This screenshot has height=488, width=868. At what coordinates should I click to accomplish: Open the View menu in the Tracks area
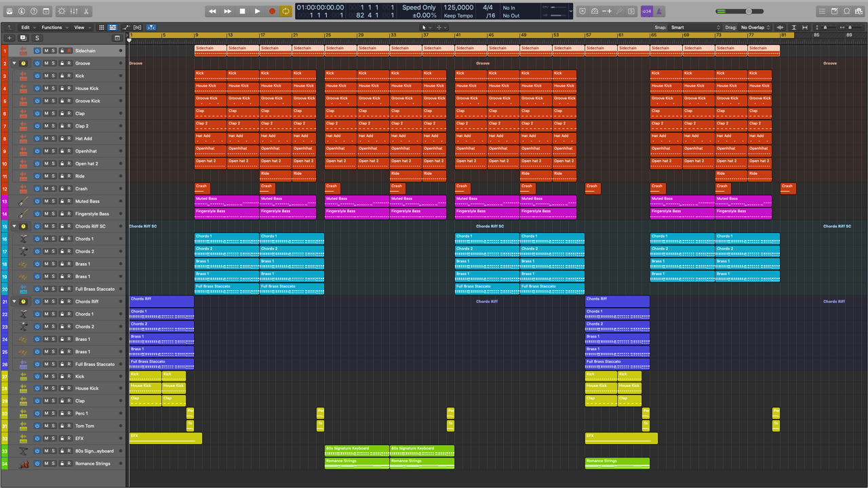coord(79,28)
